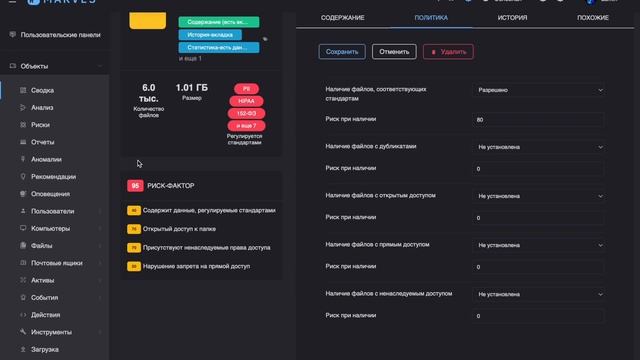Click the Объекты section icon
The image size is (640, 360).
[13, 66]
